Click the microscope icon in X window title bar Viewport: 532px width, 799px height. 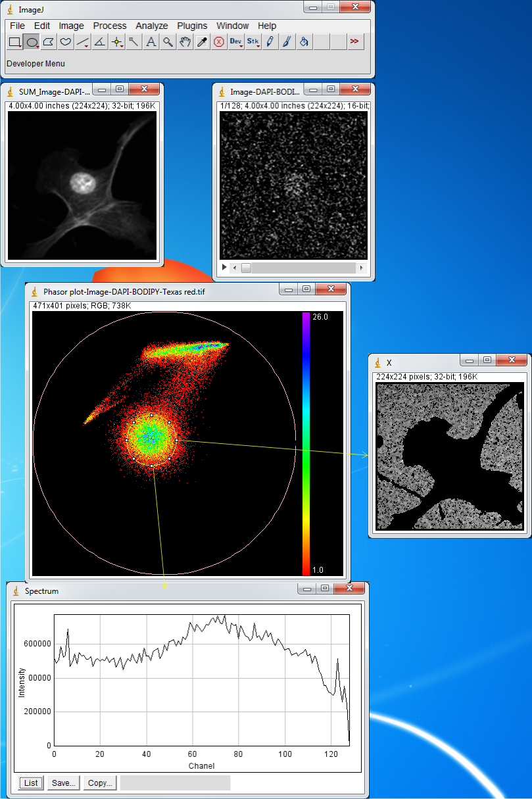point(378,362)
